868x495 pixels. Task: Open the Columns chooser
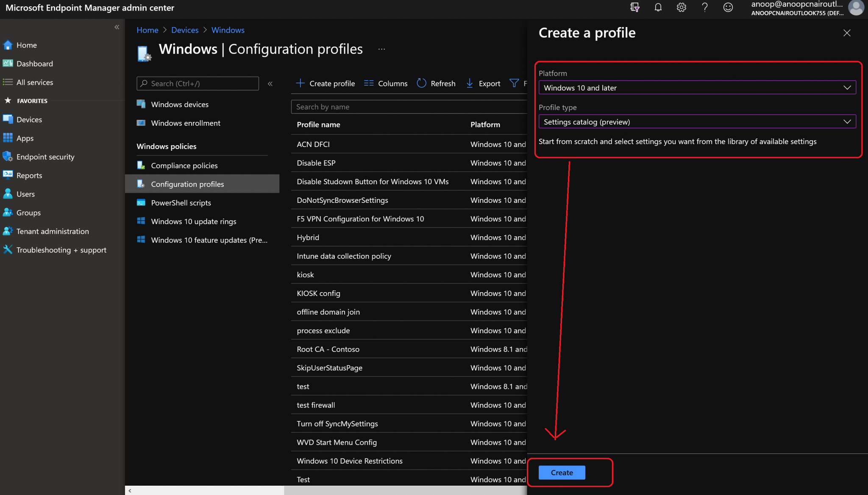pyautogui.click(x=386, y=83)
